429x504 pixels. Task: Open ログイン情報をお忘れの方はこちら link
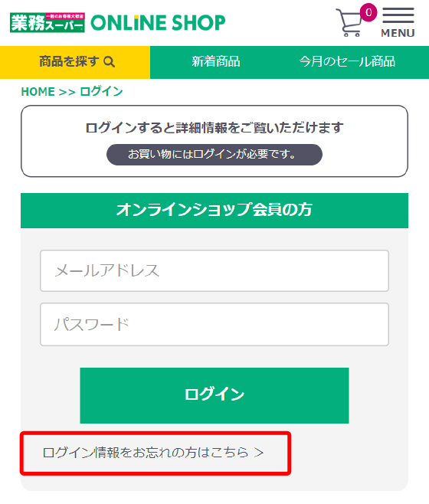tap(153, 453)
